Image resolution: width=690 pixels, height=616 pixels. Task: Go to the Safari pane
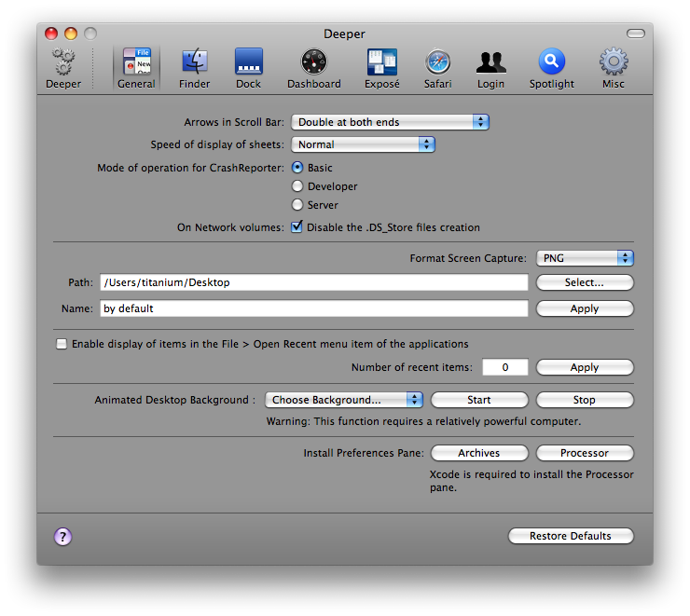438,69
